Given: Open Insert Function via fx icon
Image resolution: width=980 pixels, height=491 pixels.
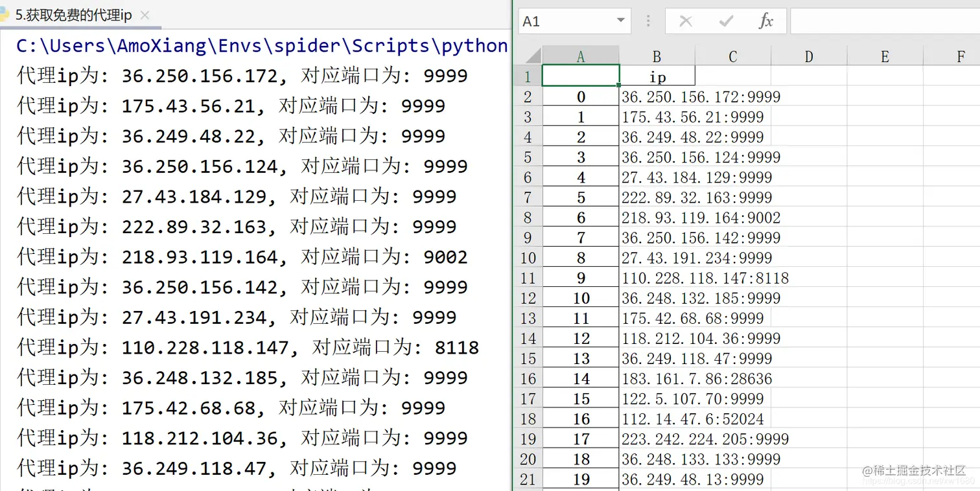Looking at the screenshot, I should (766, 21).
